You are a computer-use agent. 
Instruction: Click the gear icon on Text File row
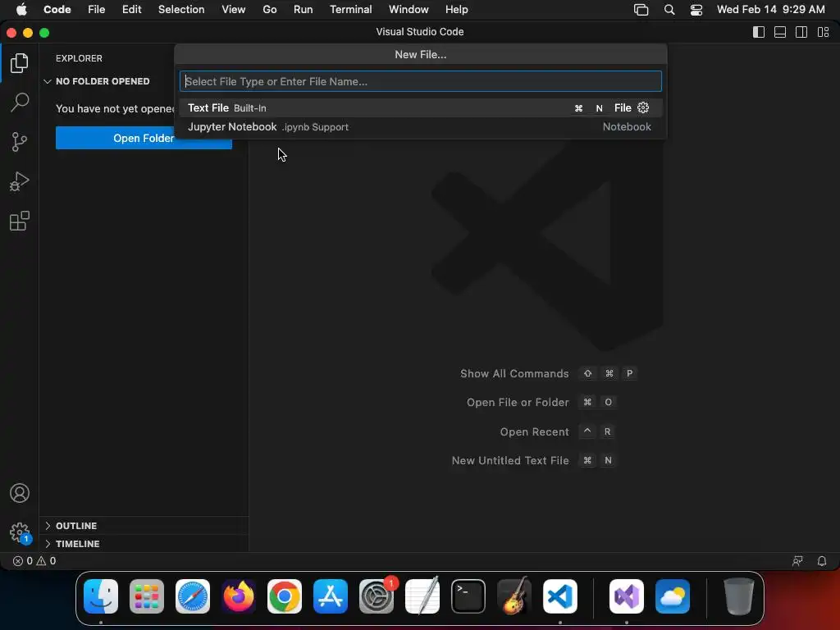click(643, 107)
